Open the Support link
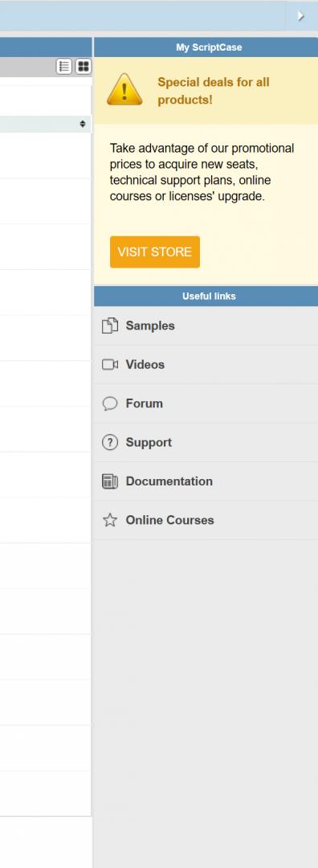This screenshot has height=868, width=318. (149, 442)
